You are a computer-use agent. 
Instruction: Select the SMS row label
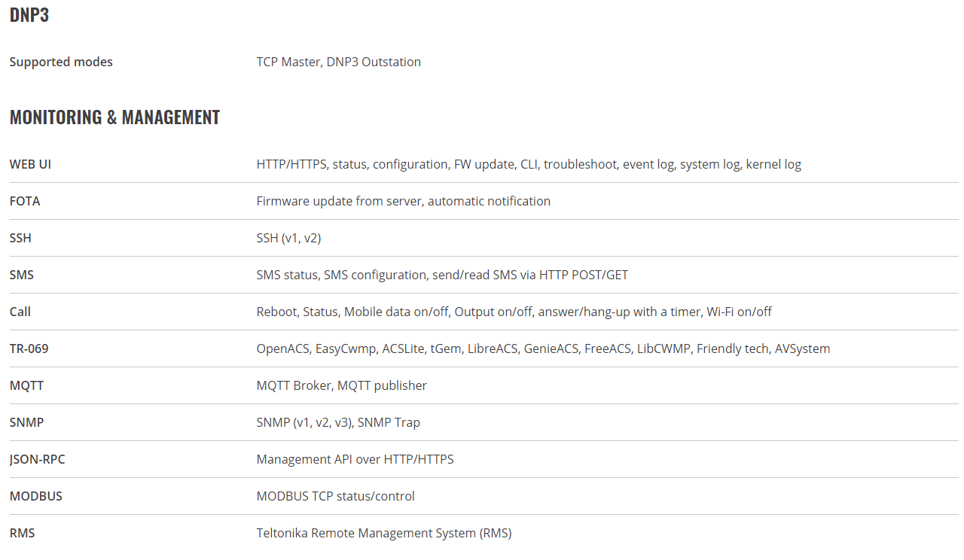pyautogui.click(x=22, y=275)
